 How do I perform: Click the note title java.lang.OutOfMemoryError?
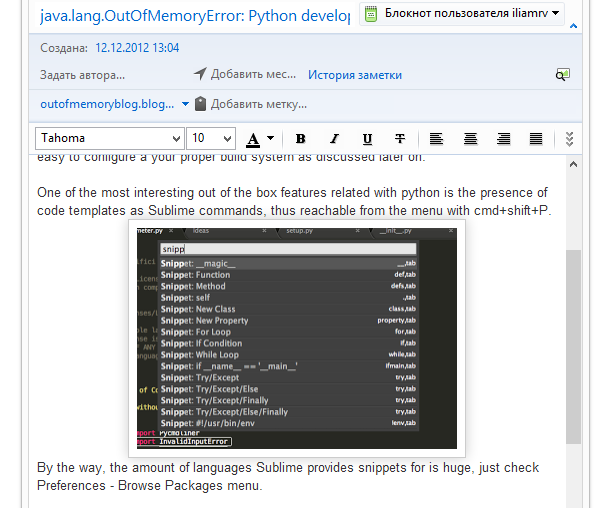(x=195, y=16)
